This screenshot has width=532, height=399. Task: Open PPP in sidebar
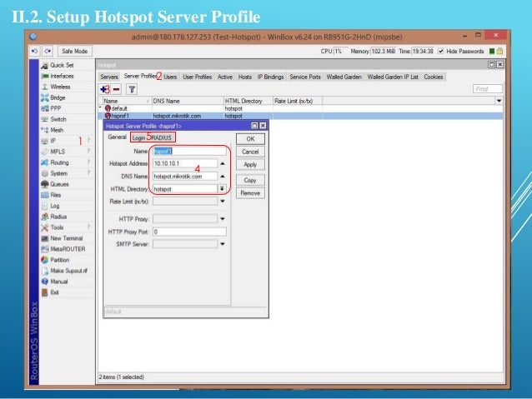[55, 108]
